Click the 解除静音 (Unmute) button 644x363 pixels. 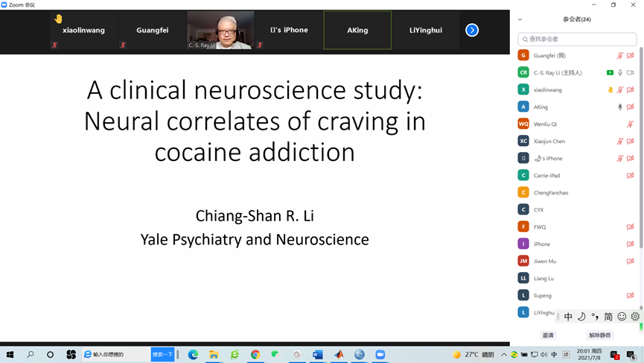click(599, 335)
